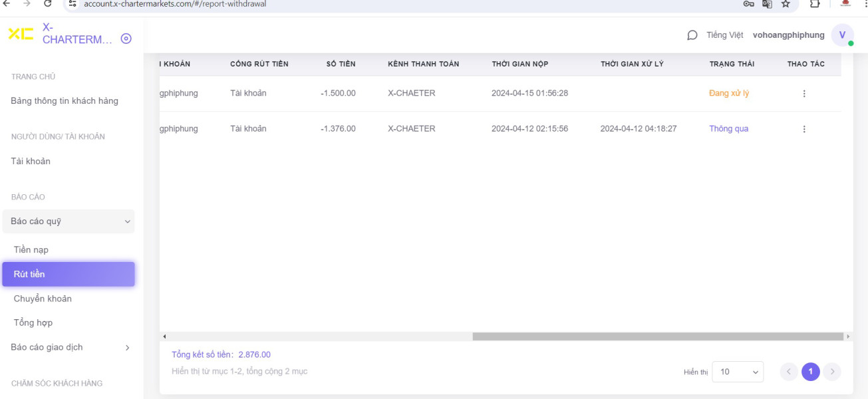The width and height of the screenshot is (868, 399).
Task: Open Bảng thông tin khách hàng page
Action: tap(65, 101)
